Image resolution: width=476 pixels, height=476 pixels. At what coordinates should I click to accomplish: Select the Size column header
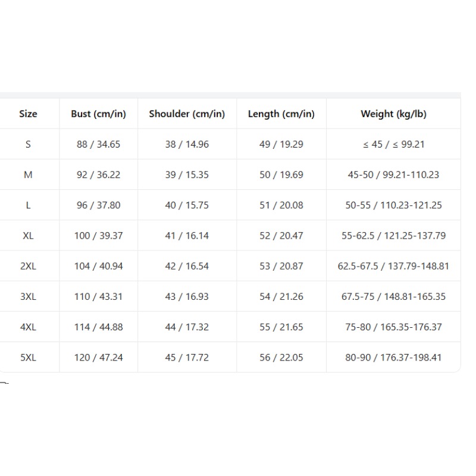pos(28,114)
